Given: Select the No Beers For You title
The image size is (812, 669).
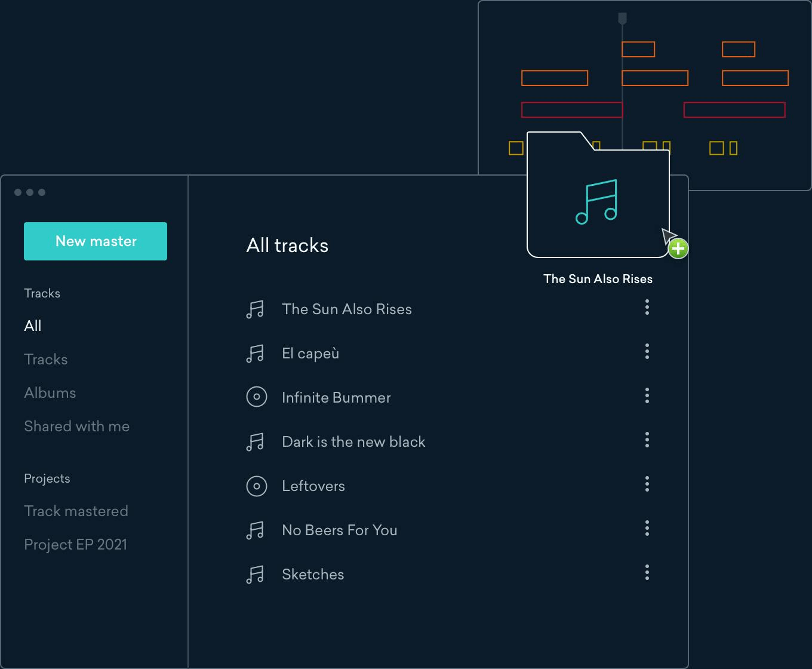Looking at the screenshot, I should (340, 530).
